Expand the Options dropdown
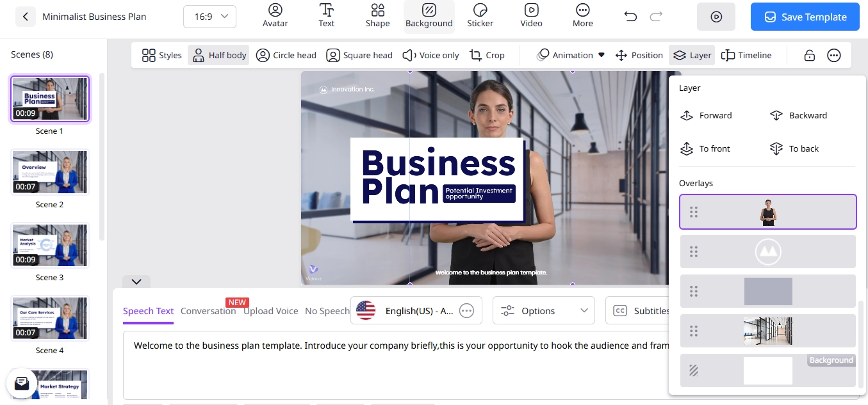The width and height of the screenshot is (868, 405). [544, 311]
